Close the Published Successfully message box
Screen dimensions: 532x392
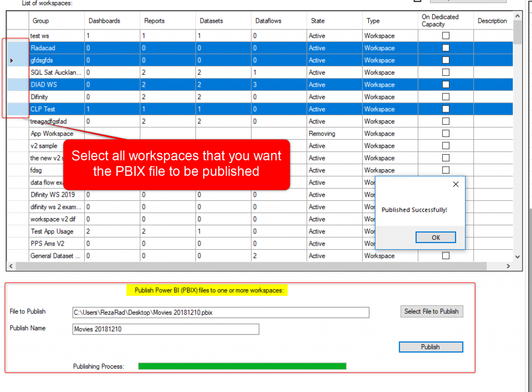[x=456, y=184]
